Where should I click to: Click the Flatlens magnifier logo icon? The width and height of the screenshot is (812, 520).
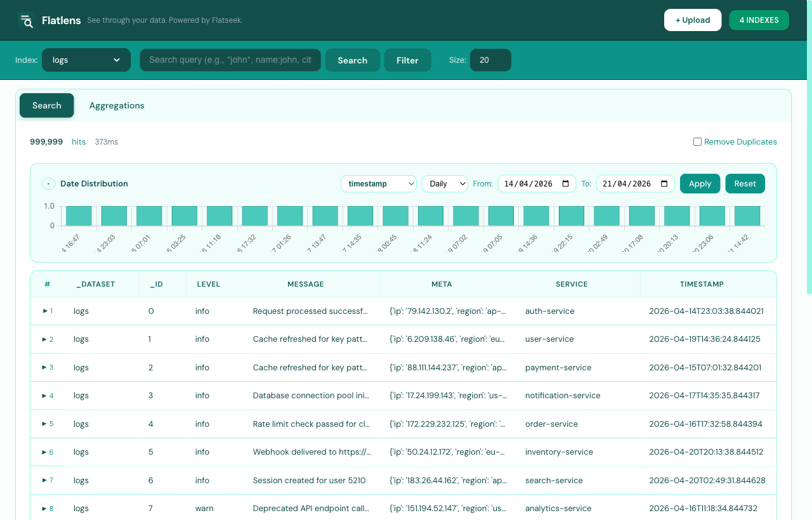point(26,20)
